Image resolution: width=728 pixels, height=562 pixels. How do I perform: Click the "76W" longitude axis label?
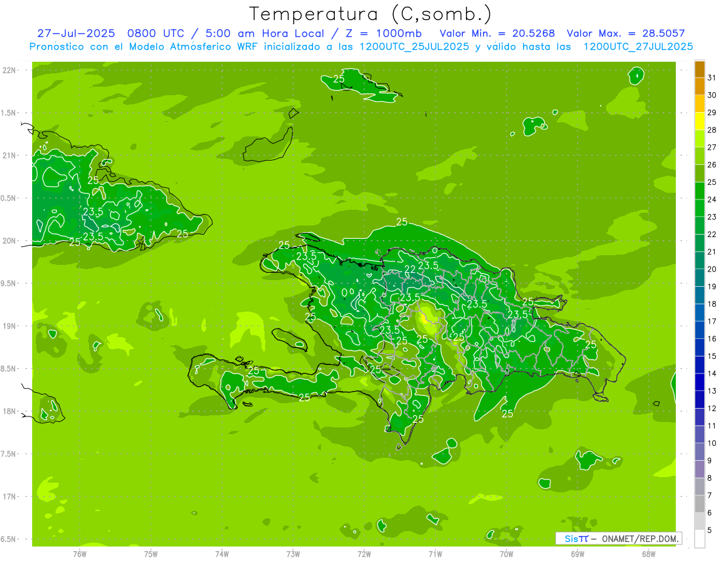79,554
